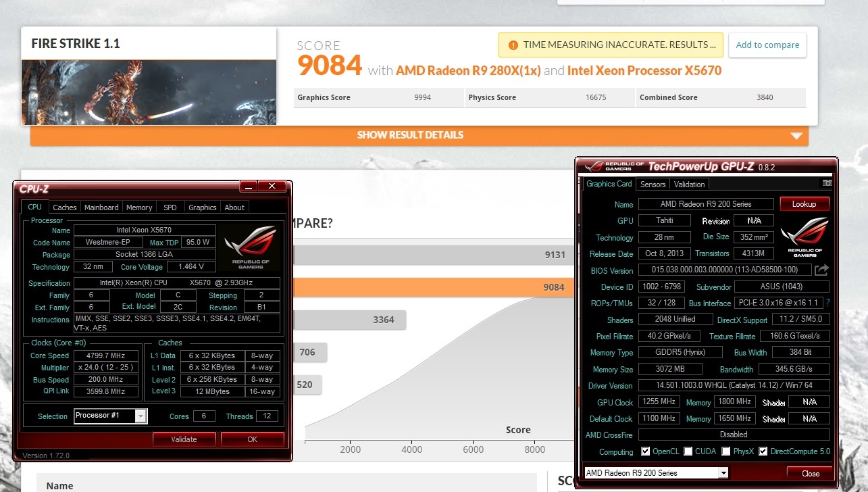Viewport: 868px width, 492px height.
Task: Click the main score number 9084
Action: click(x=330, y=66)
